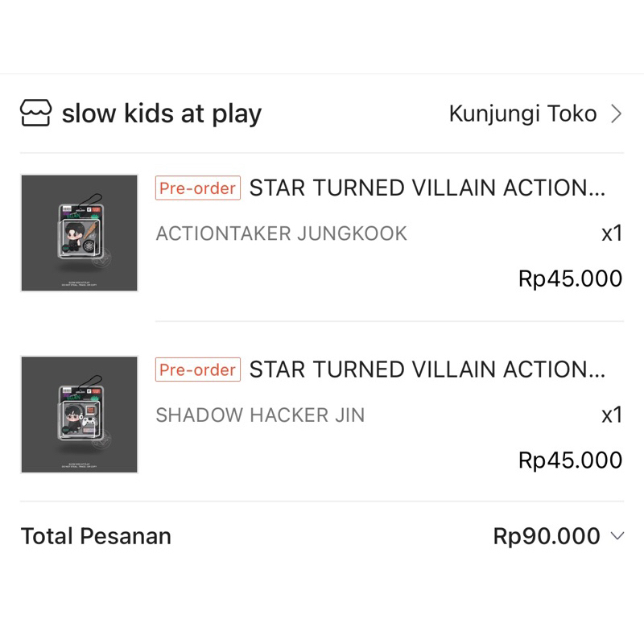Tap the Pre-order badge on the Jin item
The height and width of the screenshot is (644, 644).
pos(198,370)
